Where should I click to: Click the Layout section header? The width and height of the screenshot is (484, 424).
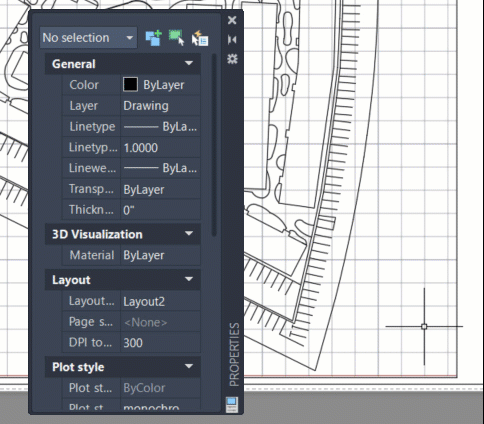(123, 280)
